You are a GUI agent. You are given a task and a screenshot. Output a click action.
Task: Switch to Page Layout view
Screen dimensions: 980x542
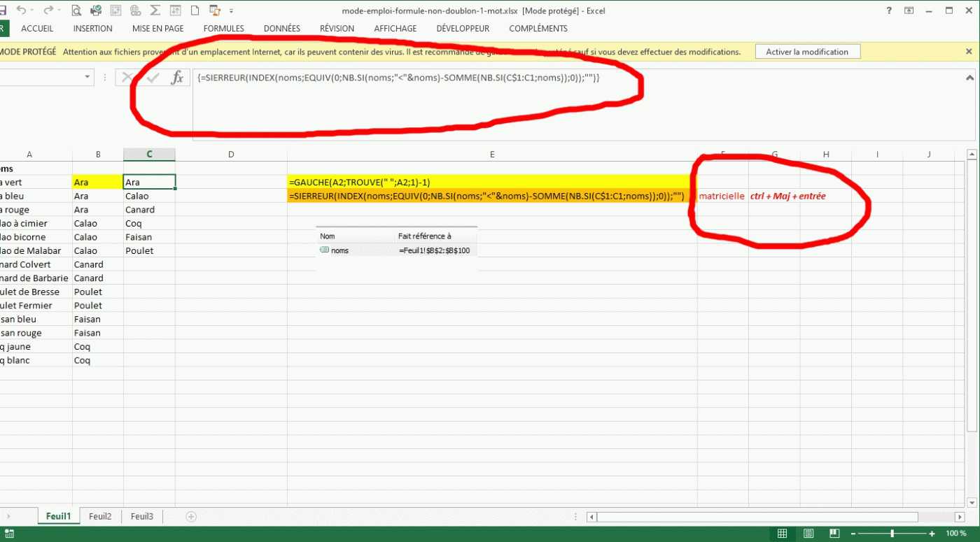click(808, 534)
